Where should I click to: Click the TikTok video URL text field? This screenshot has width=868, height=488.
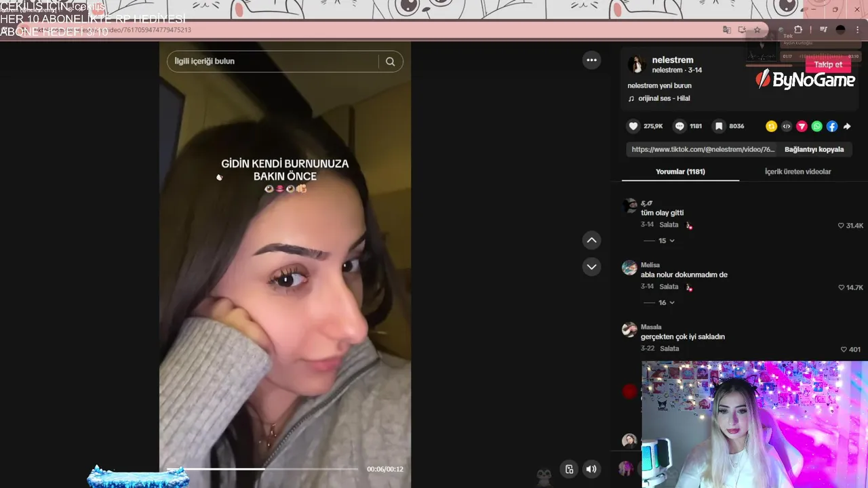pos(703,149)
